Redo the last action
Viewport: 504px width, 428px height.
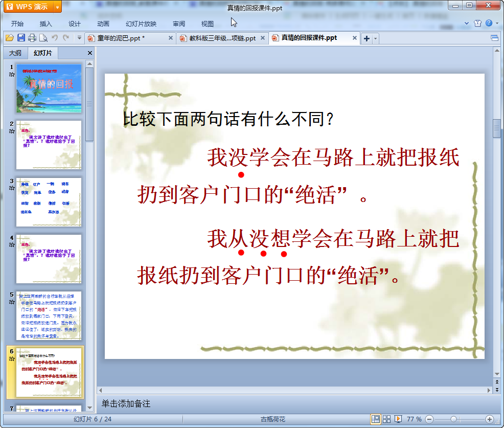[x=66, y=38]
